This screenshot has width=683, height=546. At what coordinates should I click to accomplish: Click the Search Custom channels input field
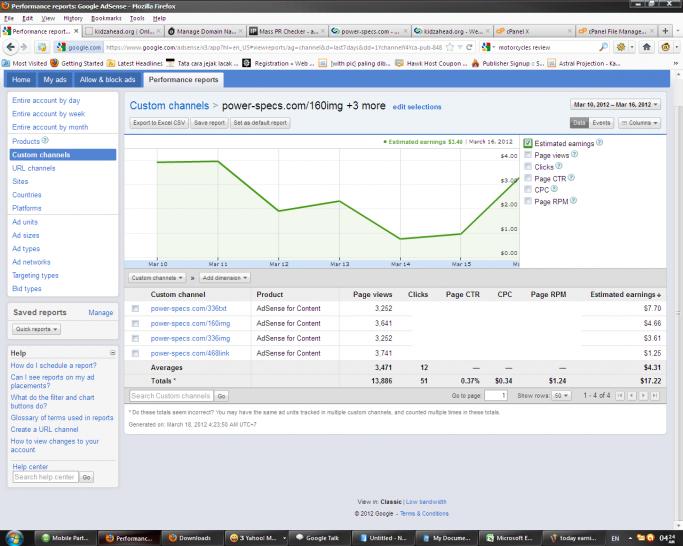click(x=171, y=396)
